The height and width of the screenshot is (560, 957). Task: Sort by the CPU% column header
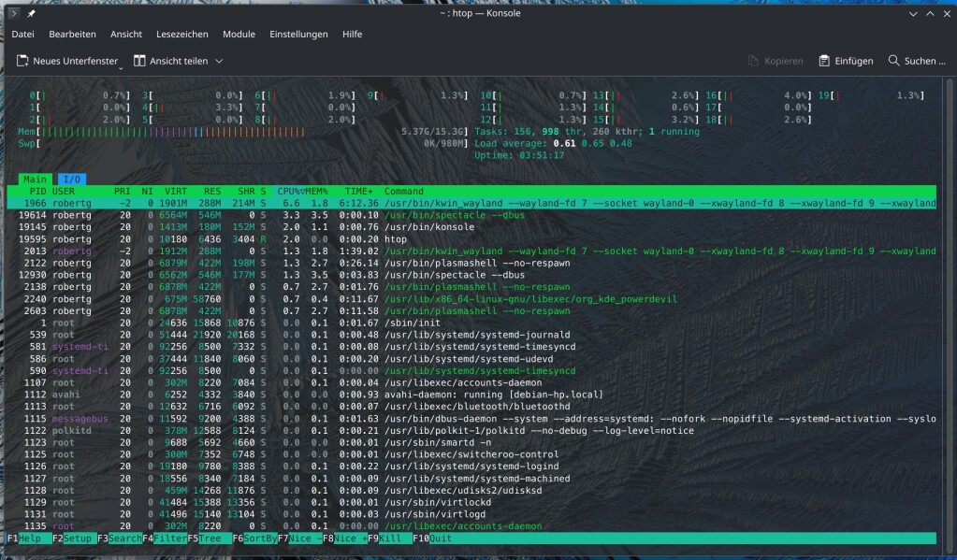pos(290,191)
